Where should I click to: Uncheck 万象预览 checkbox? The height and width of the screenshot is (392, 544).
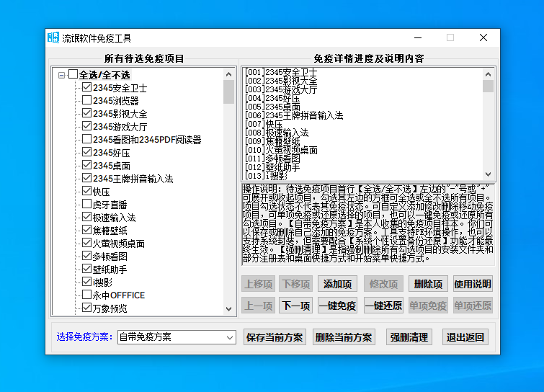click(x=86, y=308)
